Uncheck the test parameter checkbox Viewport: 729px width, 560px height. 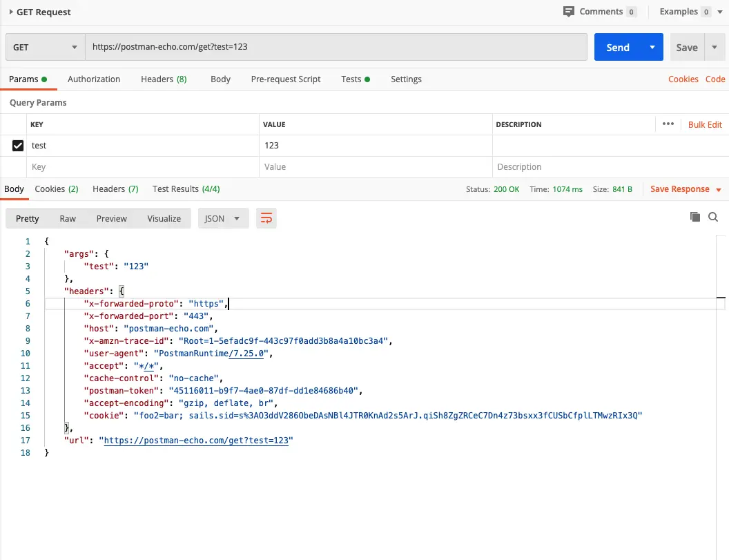[x=18, y=146]
